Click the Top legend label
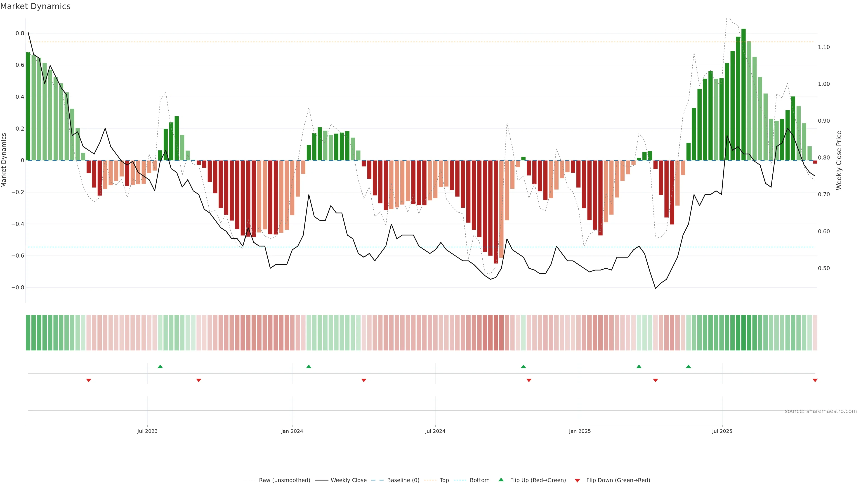This screenshot has height=488, width=868. pyautogui.click(x=444, y=480)
